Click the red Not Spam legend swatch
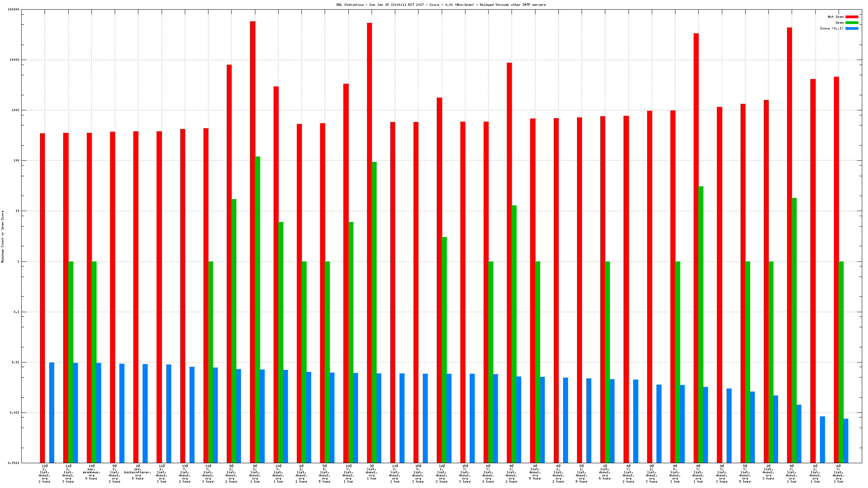Image resolution: width=868 pixels, height=488 pixels. (x=852, y=17)
